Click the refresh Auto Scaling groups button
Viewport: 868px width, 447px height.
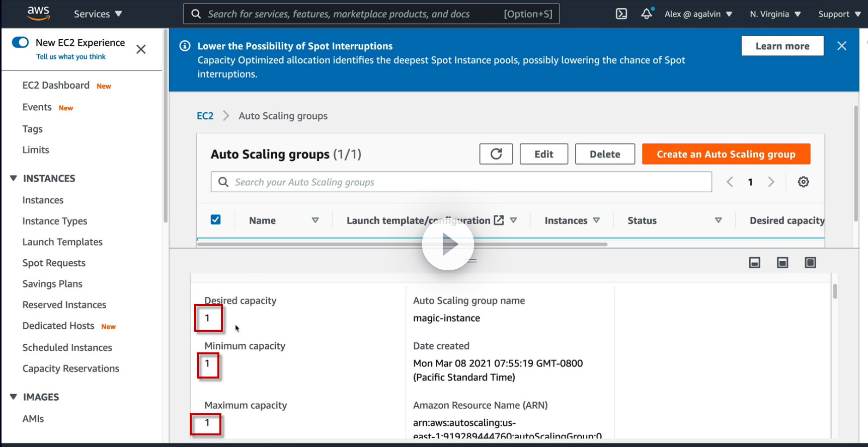pos(496,154)
